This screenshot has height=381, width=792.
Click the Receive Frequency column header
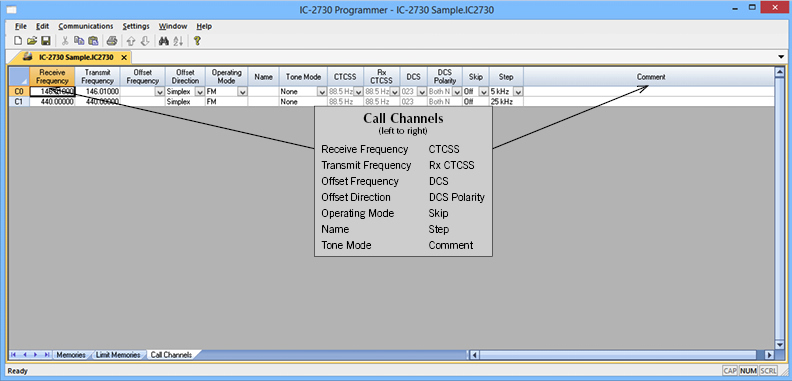[x=53, y=77]
